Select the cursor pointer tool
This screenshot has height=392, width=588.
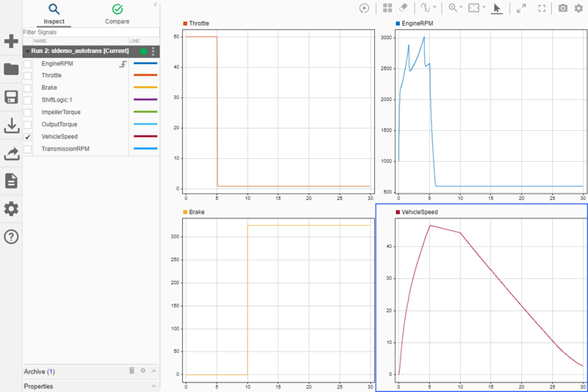[x=497, y=8]
